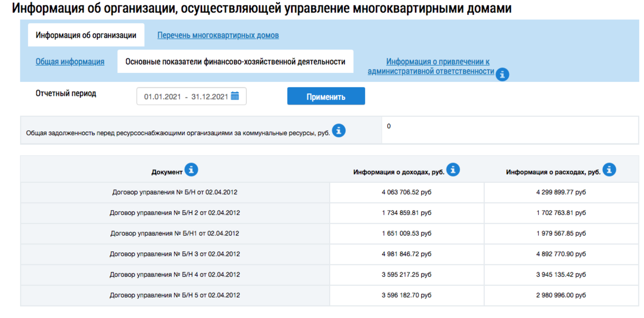This screenshot has height=318, width=644.
Task: Click the Отчетный период label
Action: (66, 93)
